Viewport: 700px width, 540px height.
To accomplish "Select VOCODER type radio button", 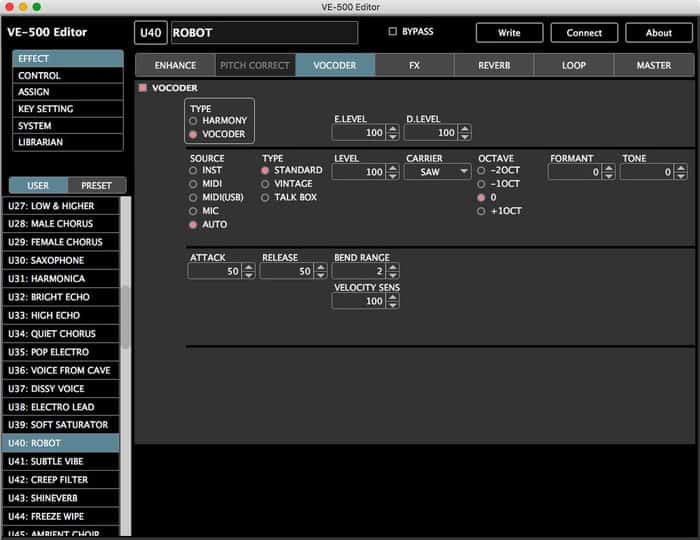I will coord(193,134).
